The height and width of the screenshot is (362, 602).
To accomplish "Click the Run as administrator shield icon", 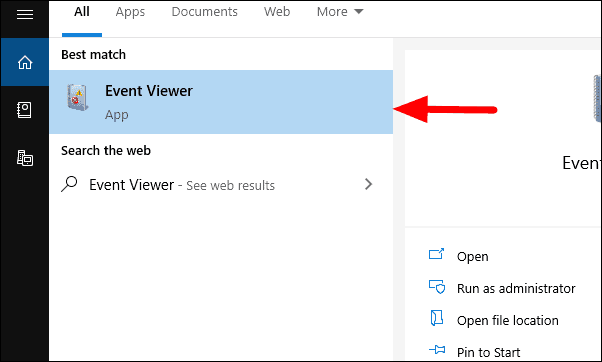I will click(x=437, y=287).
